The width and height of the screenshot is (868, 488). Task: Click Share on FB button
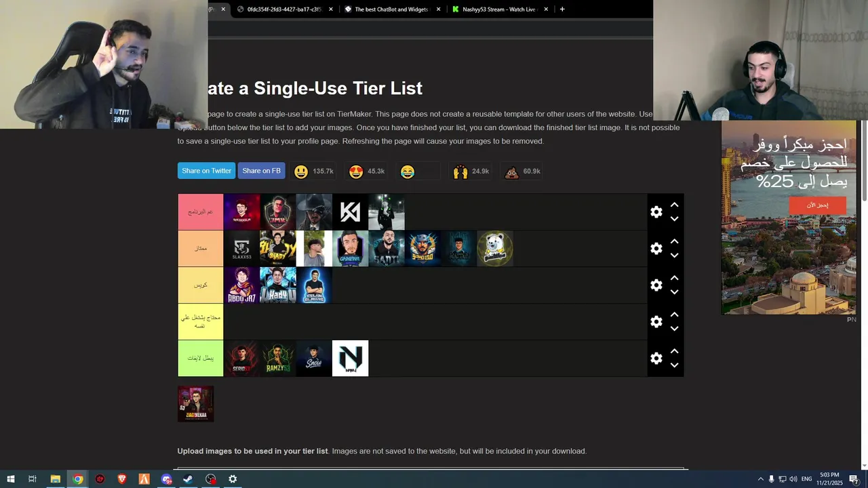(x=261, y=171)
